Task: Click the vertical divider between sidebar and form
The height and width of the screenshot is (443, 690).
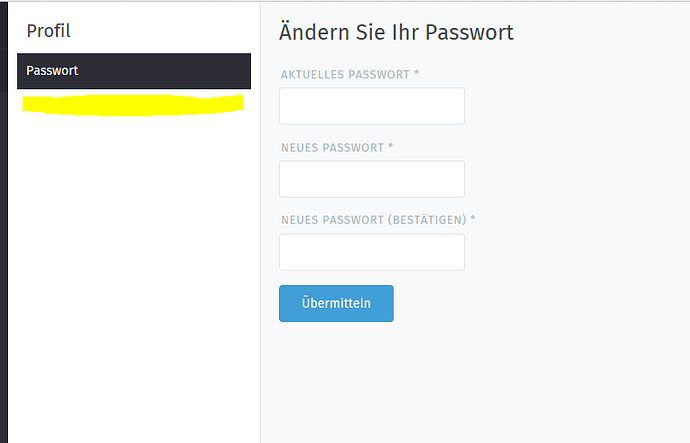Action: pos(261,222)
